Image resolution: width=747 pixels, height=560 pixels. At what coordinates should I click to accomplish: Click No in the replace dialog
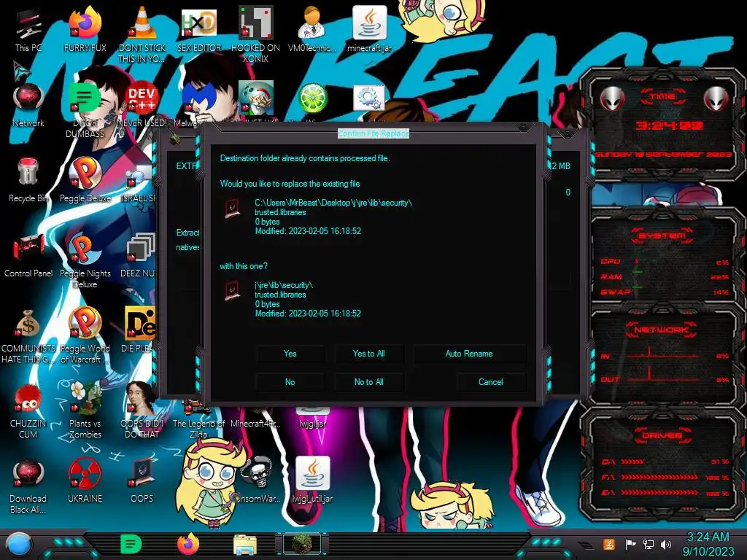tap(290, 382)
